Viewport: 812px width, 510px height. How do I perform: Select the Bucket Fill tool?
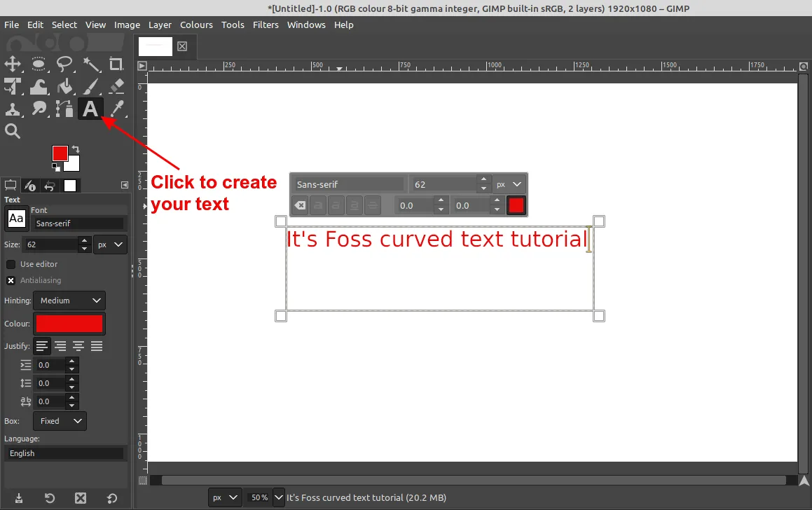point(64,86)
